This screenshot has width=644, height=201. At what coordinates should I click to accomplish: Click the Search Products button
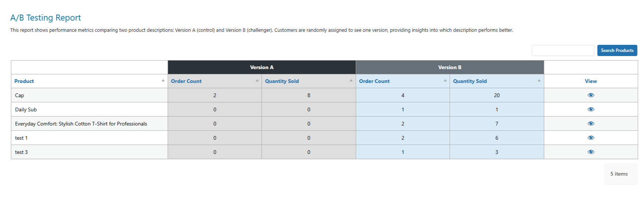click(617, 50)
